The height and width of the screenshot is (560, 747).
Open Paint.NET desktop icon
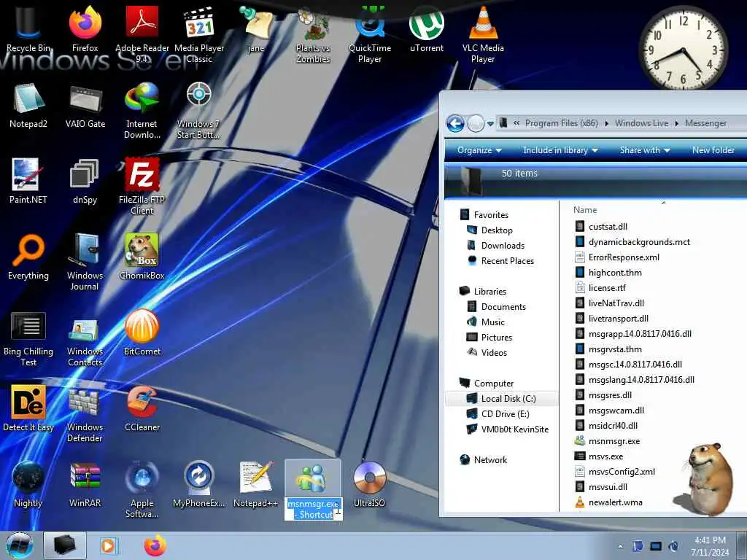(x=28, y=181)
